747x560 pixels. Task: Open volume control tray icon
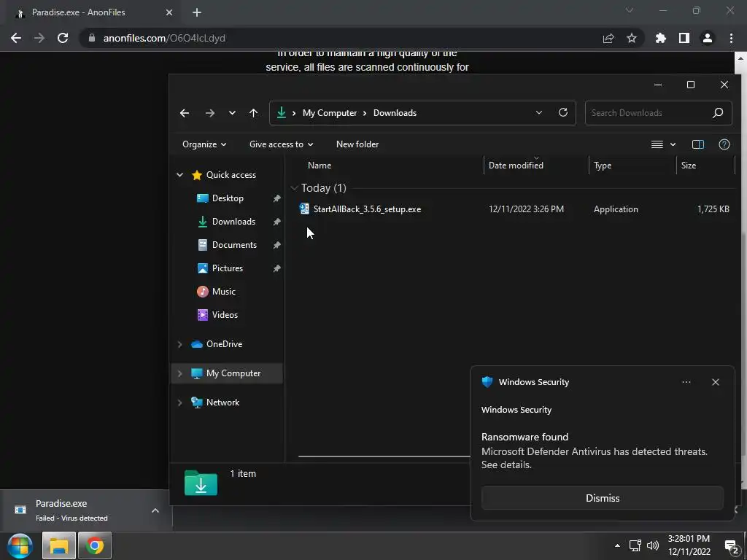click(653, 545)
